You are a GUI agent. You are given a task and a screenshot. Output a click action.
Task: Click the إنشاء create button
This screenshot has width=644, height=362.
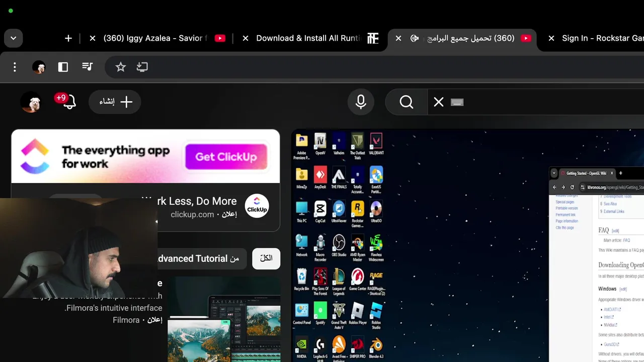pyautogui.click(x=115, y=102)
